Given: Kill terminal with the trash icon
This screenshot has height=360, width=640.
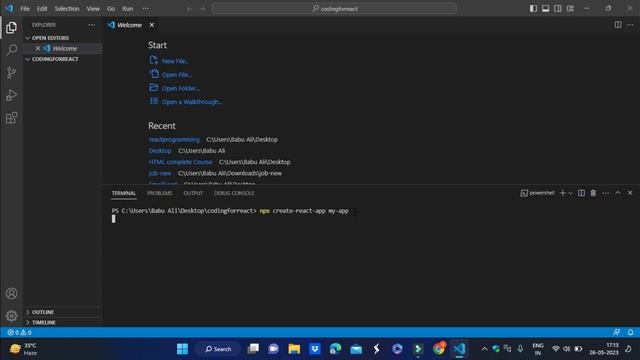Looking at the screenshot, I should tap(593, 193).
